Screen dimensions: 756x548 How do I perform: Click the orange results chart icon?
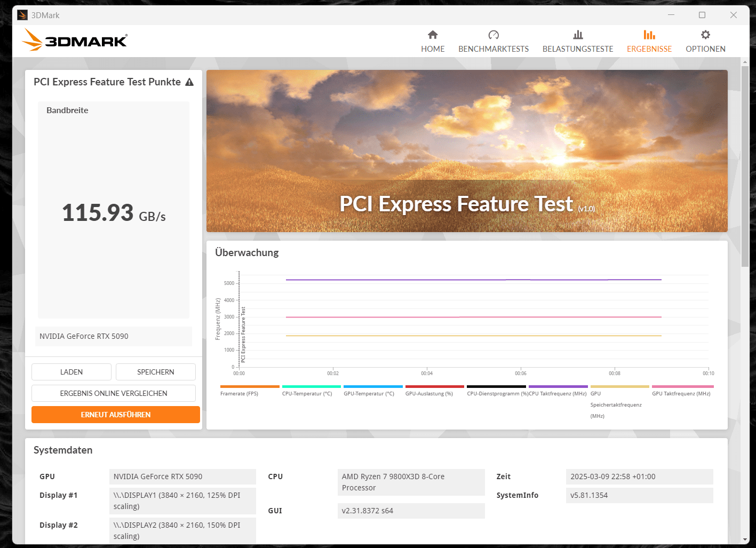649,35
